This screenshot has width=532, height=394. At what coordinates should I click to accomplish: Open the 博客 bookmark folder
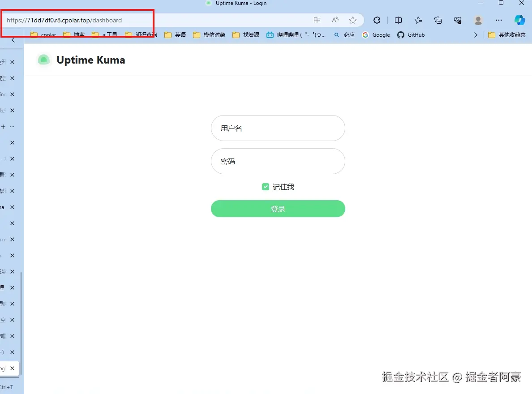74,35
